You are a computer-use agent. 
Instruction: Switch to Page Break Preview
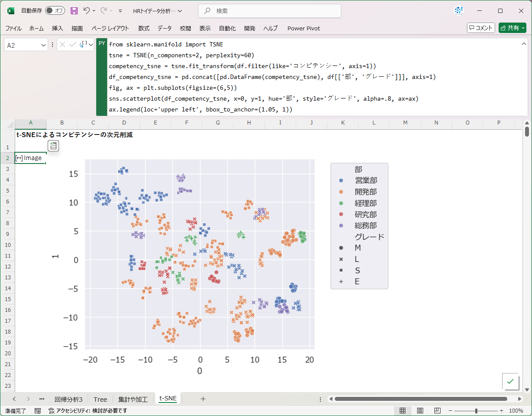pos(437,411)
